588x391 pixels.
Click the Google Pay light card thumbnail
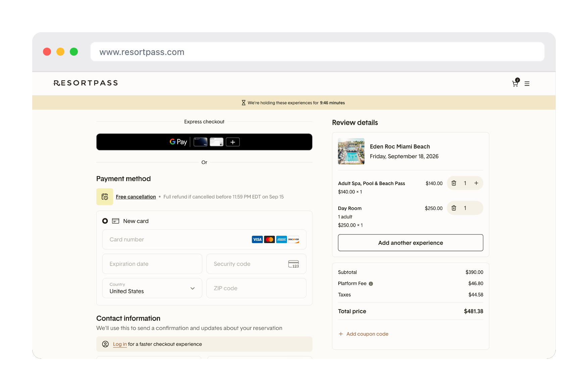click(216, 142)
